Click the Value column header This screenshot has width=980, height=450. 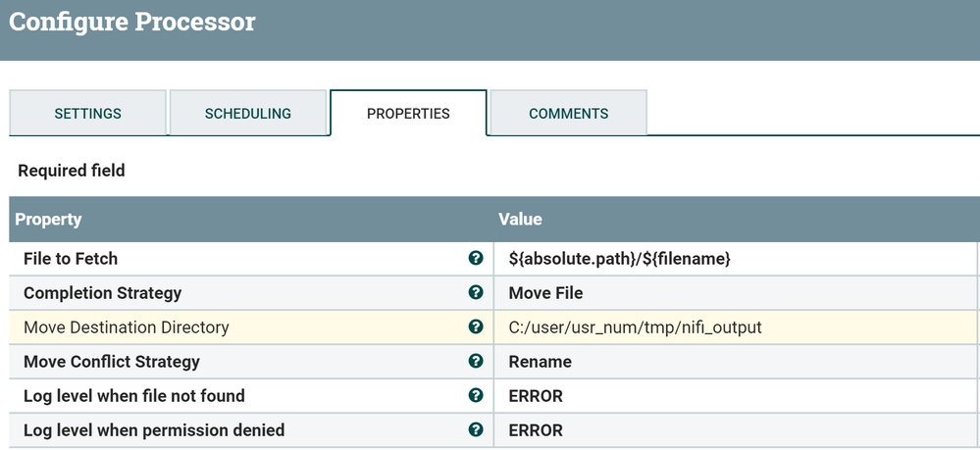520,220
